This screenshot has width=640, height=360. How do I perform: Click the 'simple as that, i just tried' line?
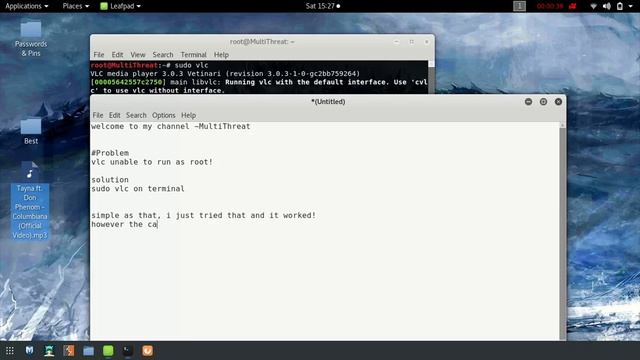click(204, 216)
